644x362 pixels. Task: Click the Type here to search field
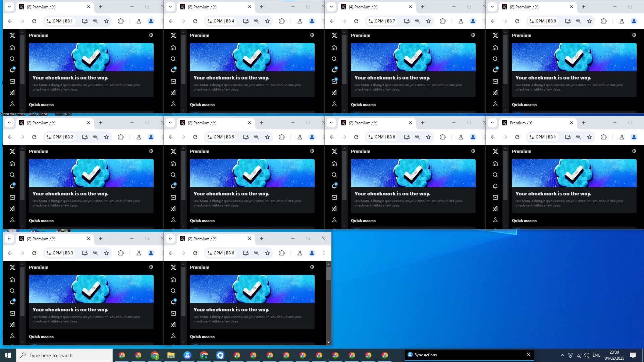64,355
